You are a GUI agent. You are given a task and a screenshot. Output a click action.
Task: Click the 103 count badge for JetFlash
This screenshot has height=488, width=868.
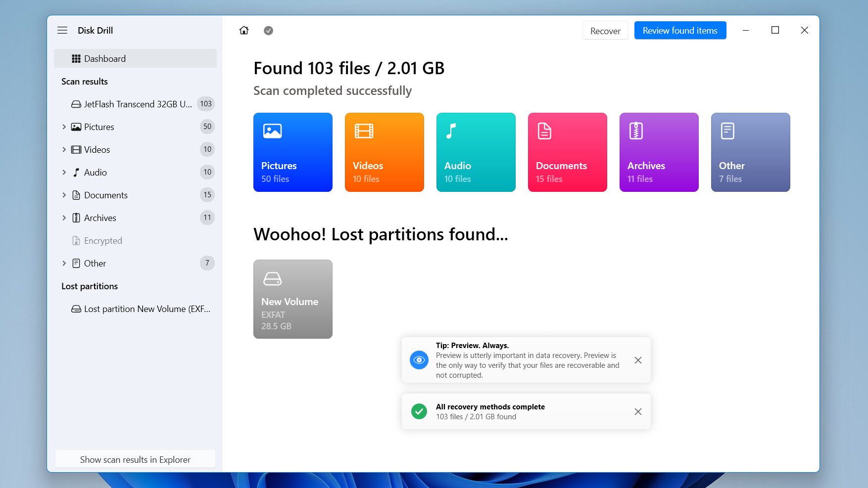[x=206, y=104]
